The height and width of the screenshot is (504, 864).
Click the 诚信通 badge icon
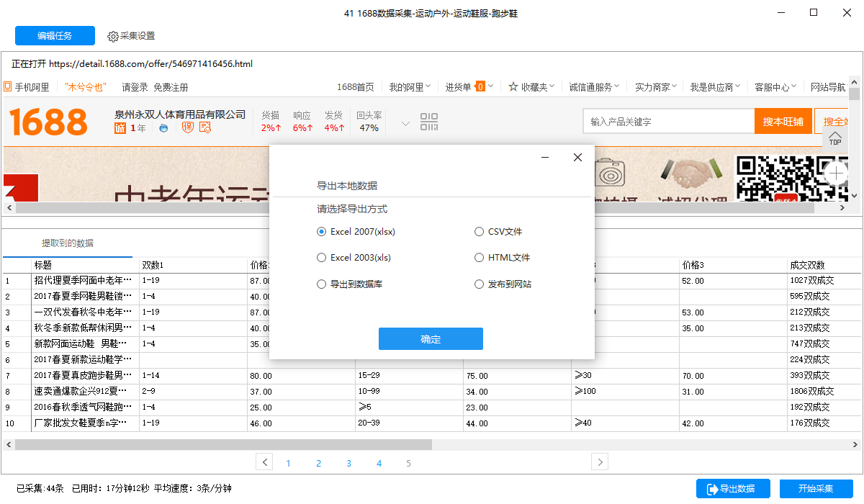click(120, 128)
